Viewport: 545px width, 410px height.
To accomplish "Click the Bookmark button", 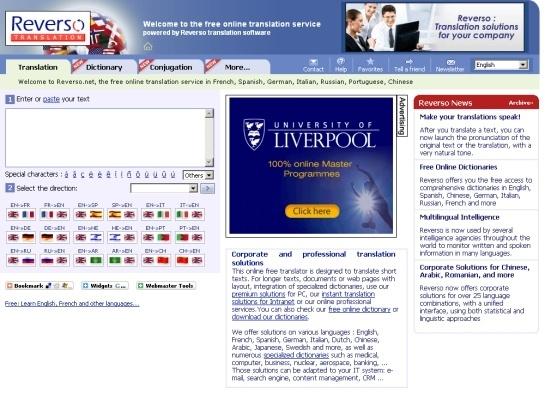I will pos(39,286).
